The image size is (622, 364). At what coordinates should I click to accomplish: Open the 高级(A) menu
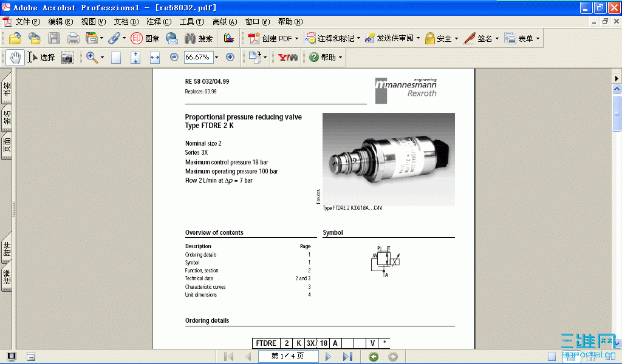pyautogui.click(x=225, y=22)
